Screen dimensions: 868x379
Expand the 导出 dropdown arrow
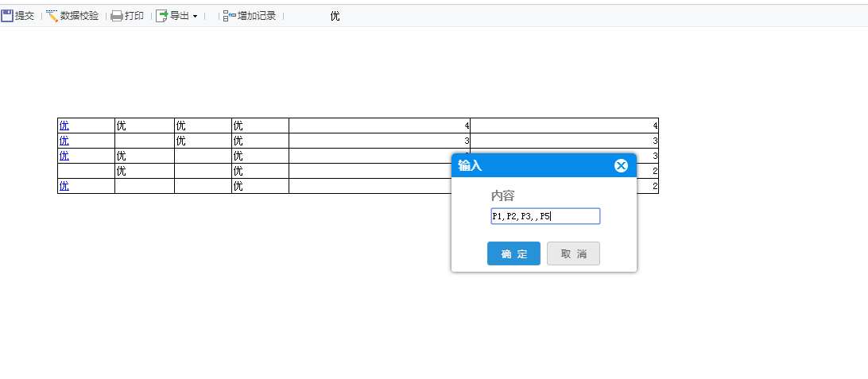(x=195, y=17)
